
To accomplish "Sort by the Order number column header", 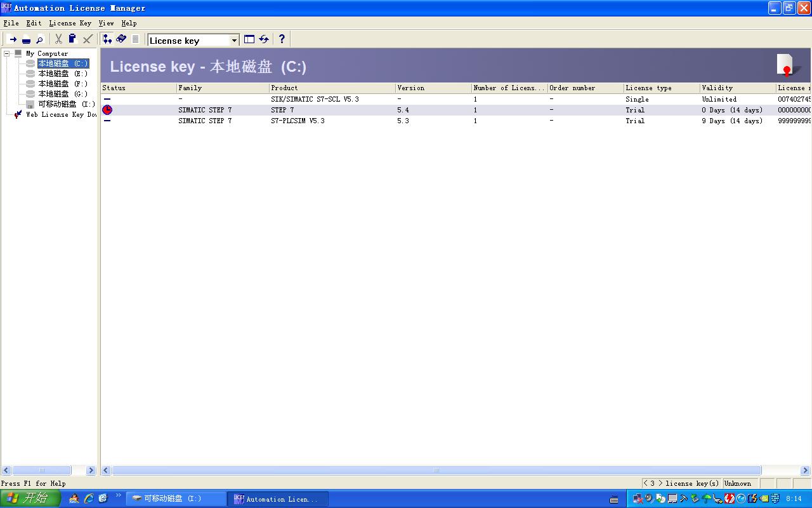I will (586, 88).
